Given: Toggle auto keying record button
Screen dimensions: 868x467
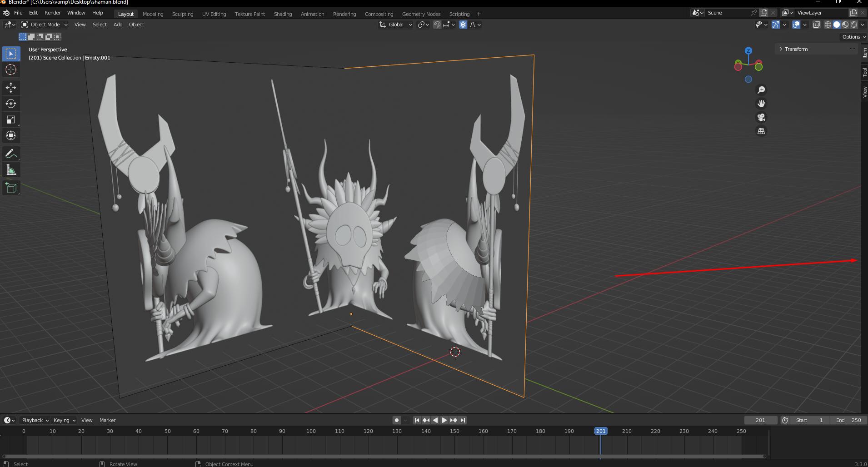Looking at the screenshot, I should click(397, 420).
